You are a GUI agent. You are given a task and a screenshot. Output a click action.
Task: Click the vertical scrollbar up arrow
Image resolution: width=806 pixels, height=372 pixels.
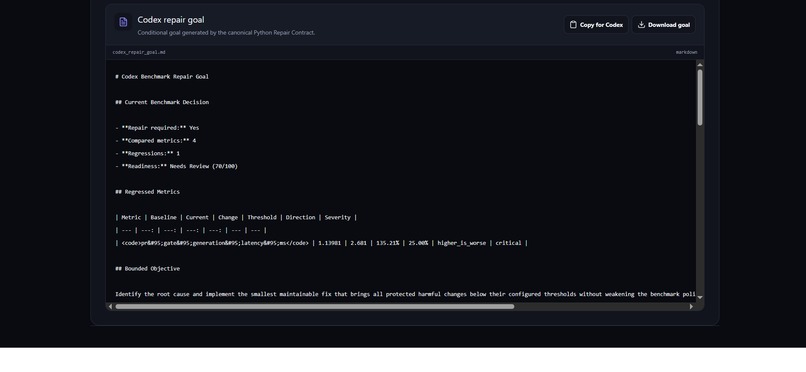pos(700,64)
